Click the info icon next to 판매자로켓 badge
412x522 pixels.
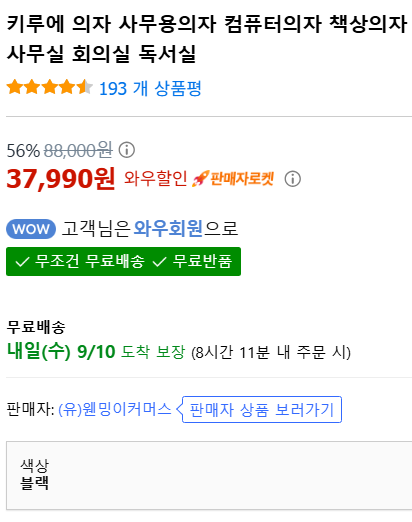292,179
